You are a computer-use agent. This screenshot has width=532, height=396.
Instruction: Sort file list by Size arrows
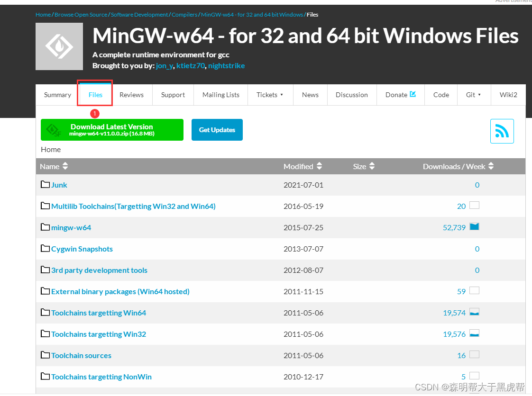372,166
